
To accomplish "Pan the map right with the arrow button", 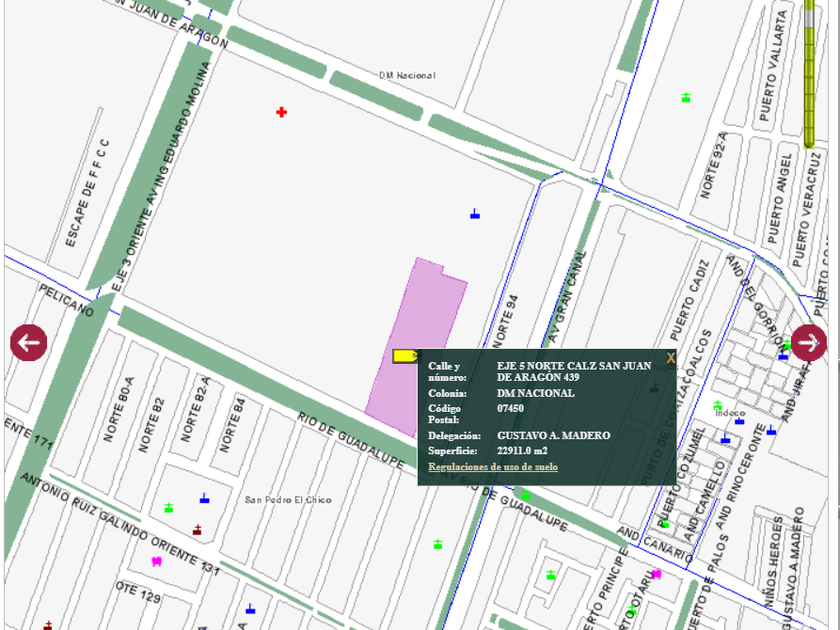I will [x=808, y=342].
